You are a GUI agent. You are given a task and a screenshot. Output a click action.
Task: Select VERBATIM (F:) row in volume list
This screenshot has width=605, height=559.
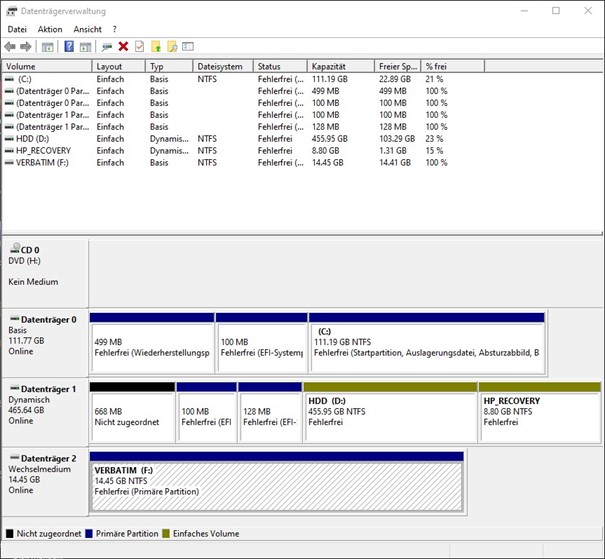(x=43, y=162)
